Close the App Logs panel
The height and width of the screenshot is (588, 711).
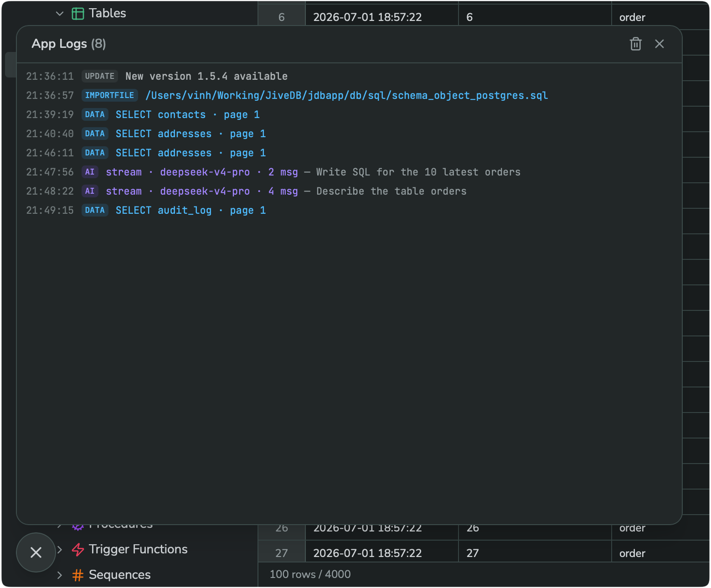659,44
